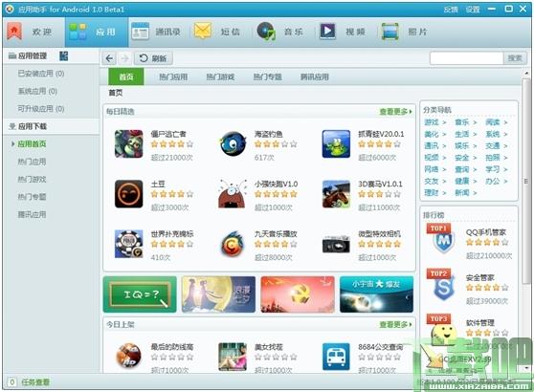
Task: Open the 小宇宙大爆发 banner
Action: [x=376, y=294]
